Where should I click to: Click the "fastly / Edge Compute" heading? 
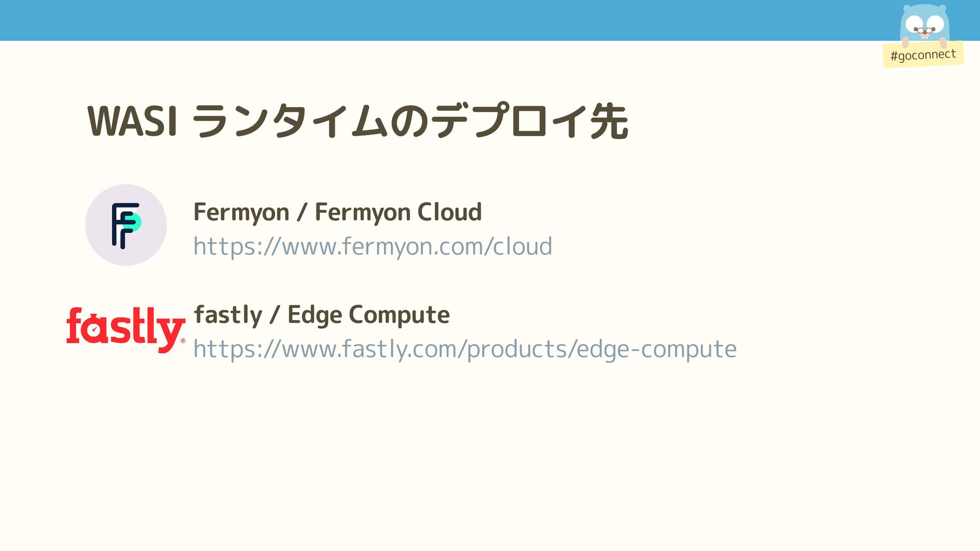coord(322,315)
